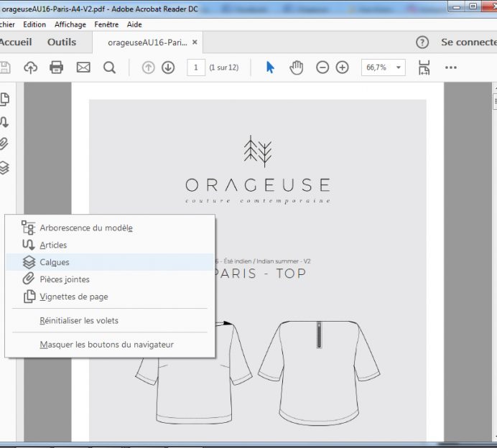Open page thumbnails sidebar icon

point(4,99)
